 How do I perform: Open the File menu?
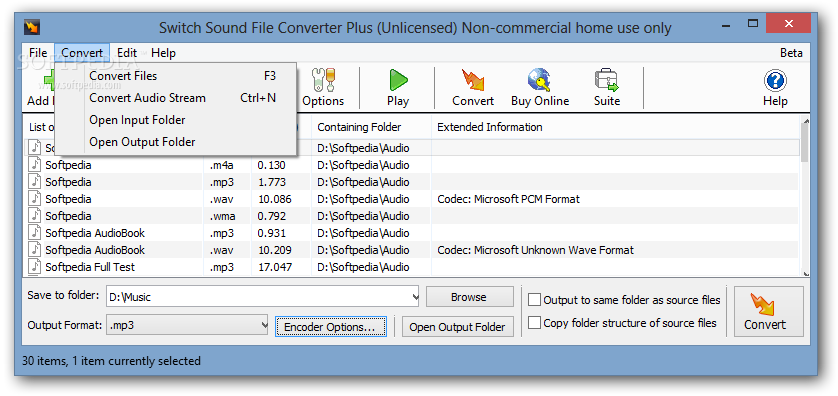click(x=38, y=53)
